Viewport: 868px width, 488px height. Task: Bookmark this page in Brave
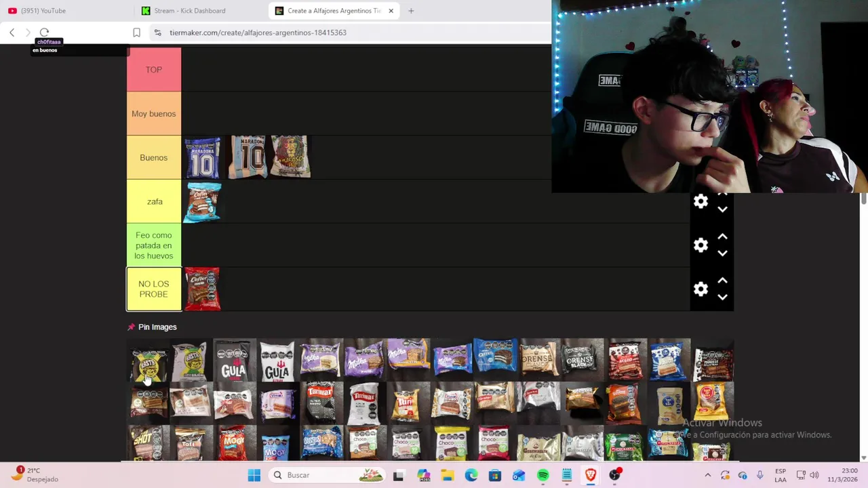coord(136,33)
